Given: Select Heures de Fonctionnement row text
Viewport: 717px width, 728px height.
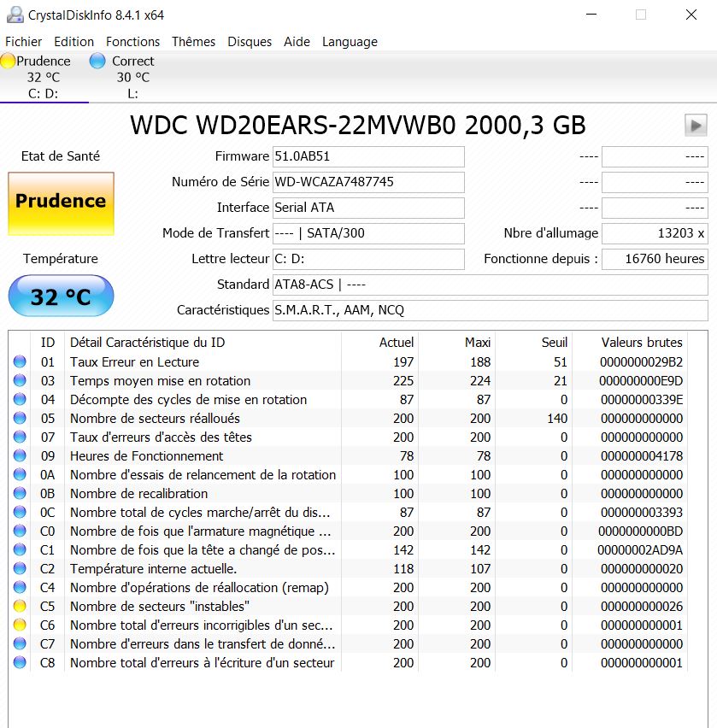Looking at the screenshot, I should (146, 456).
